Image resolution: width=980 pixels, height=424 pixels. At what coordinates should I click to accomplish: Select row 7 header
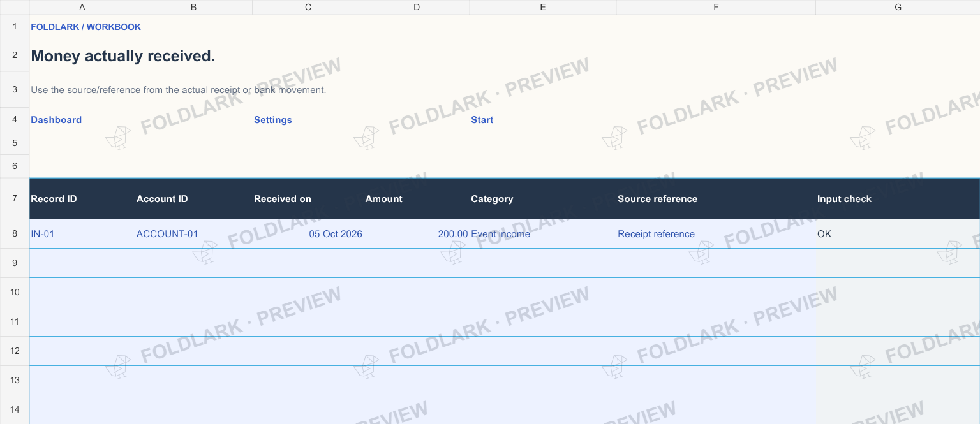(x=15, y=199)
